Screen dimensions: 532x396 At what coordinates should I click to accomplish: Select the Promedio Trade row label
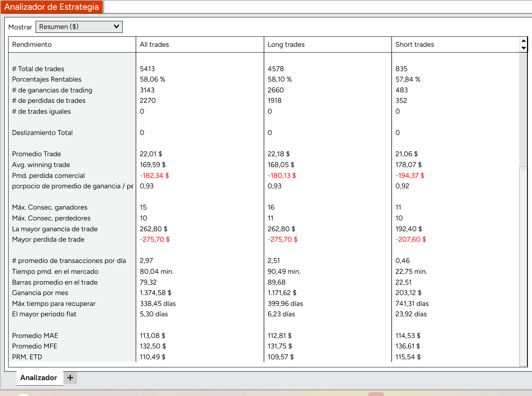[36, 154]
